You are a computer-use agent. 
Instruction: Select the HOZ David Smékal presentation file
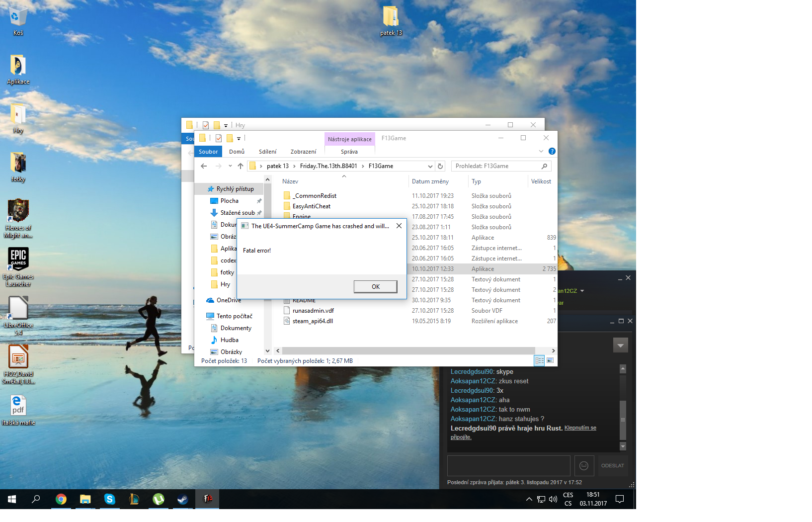18,364
